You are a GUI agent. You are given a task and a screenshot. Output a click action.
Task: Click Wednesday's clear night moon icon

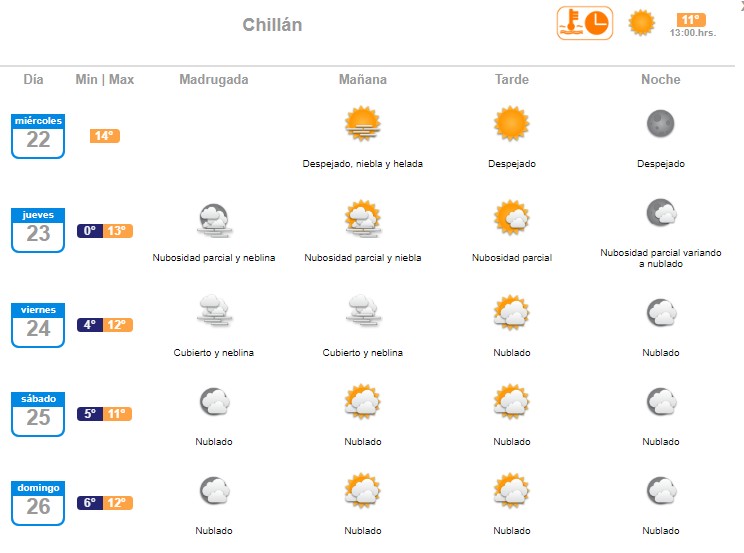pos(660,124)
